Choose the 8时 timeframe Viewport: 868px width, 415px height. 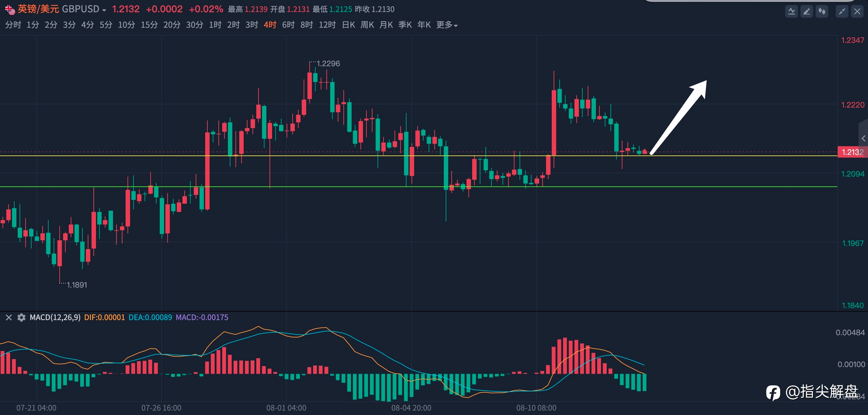306,25
